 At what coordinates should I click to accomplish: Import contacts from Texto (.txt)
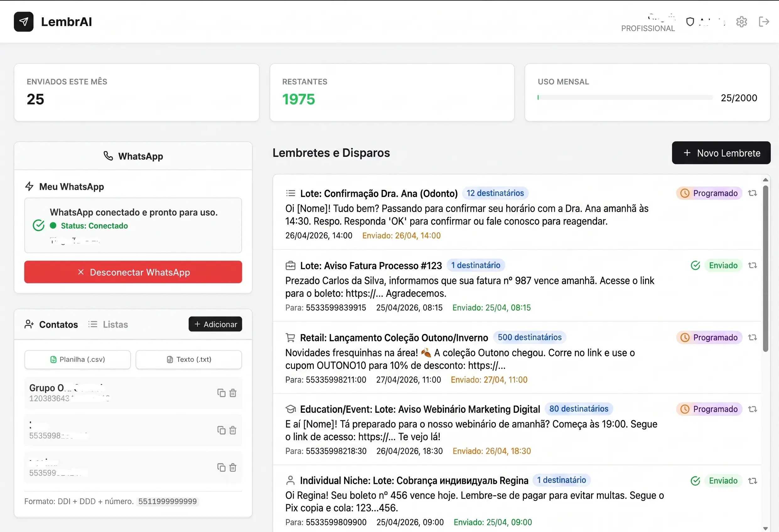189,359
